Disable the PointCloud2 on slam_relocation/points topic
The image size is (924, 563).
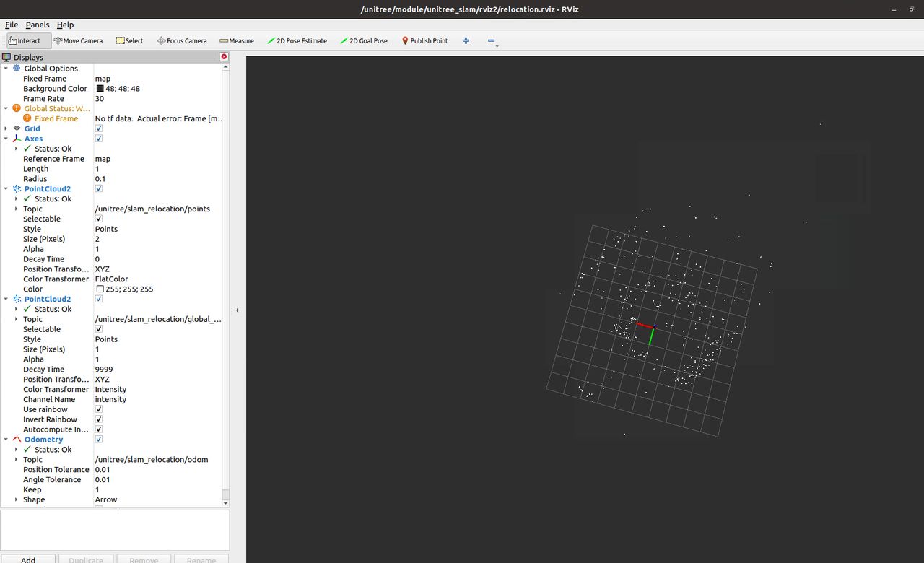pyautogui.click(x=99, y=188)
